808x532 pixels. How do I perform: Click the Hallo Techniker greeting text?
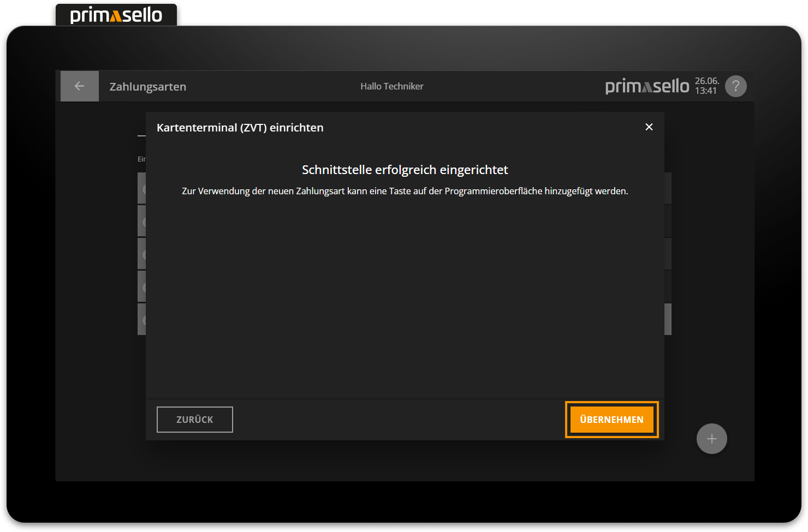pyautogui.click(x=391, y=86)
